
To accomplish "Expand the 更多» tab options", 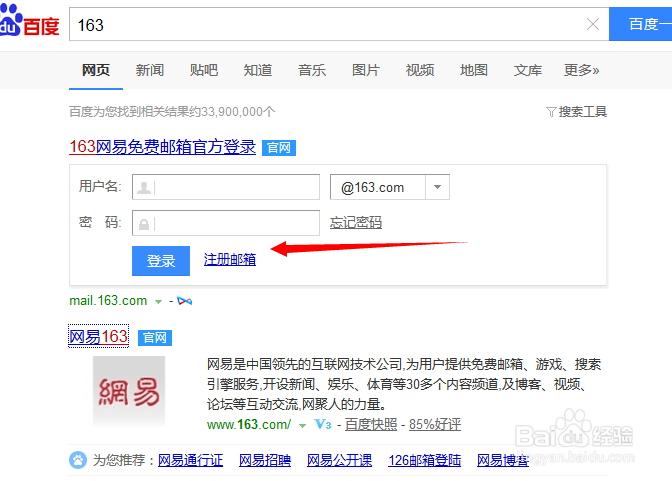I will coord(582,70).
